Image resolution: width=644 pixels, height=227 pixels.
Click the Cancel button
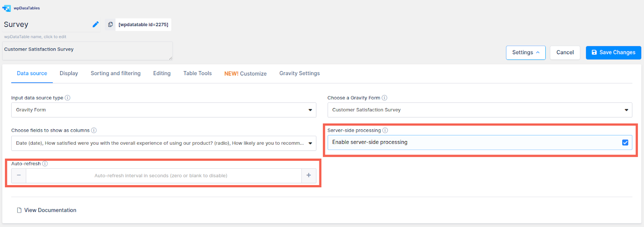[565, 52]
